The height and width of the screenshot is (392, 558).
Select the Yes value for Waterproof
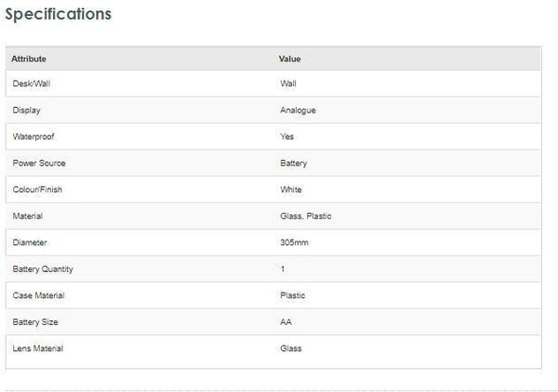click(286, 137)
